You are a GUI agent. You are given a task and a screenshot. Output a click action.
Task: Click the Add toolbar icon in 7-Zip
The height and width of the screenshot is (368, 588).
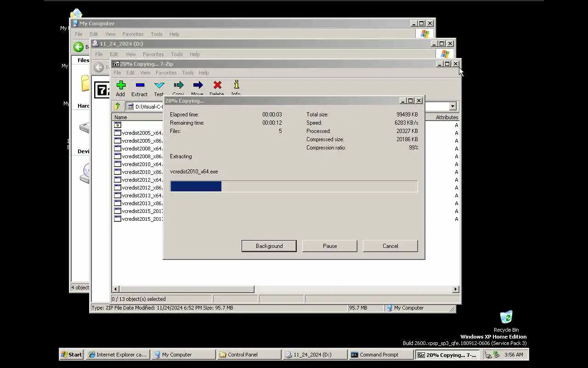coord(121,85)
